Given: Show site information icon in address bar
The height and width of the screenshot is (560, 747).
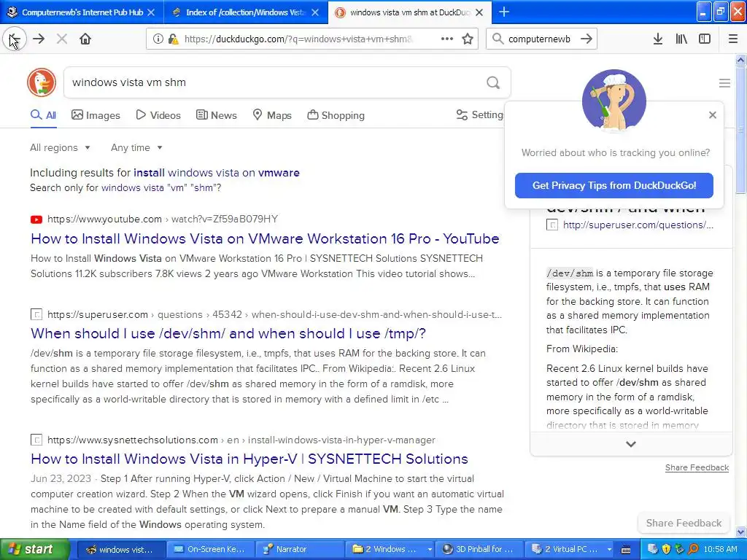Looking at the screenshot, I should tap(158, 39).
